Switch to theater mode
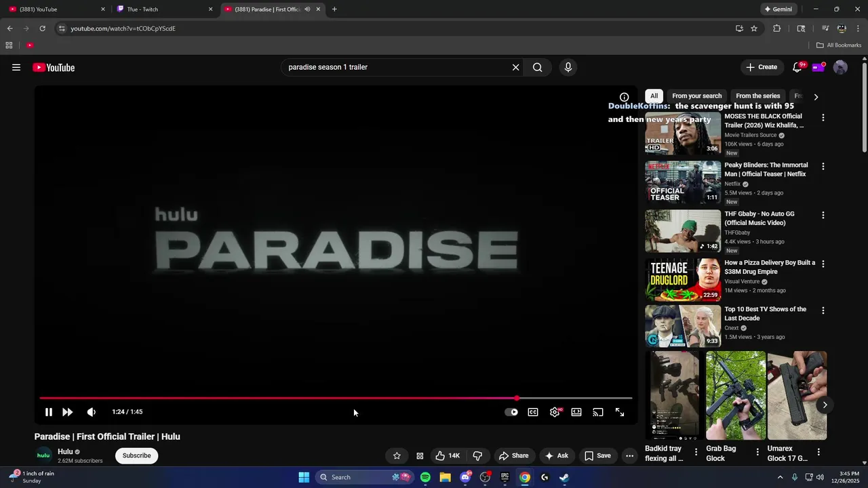The image size is (868, 488). [576, 412]
